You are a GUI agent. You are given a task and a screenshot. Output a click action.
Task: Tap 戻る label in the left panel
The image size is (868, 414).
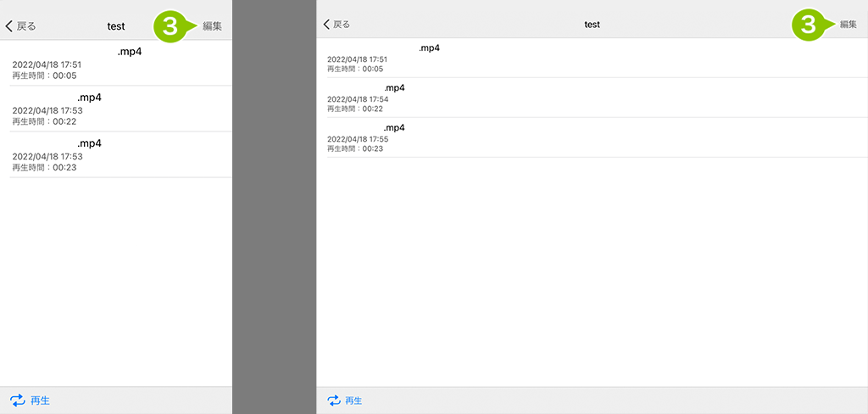pos(26,26)
